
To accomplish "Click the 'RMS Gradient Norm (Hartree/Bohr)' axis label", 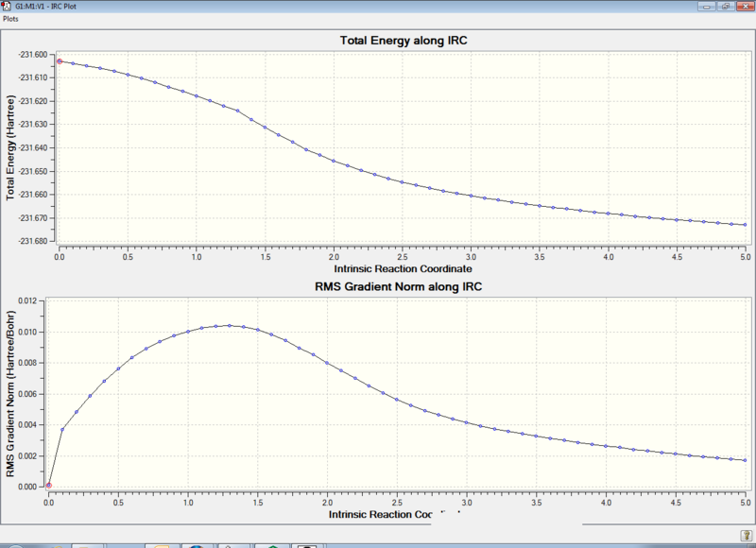I will [x=10, y=394].
